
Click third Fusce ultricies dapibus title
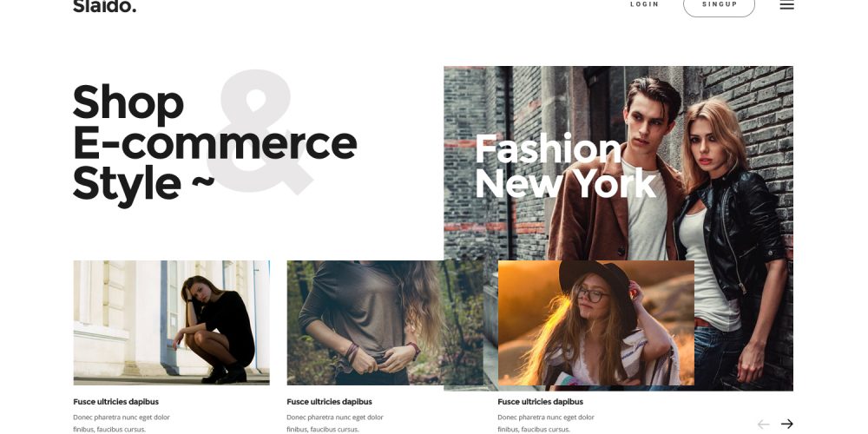pyautogui.click(x=540, y=402)
